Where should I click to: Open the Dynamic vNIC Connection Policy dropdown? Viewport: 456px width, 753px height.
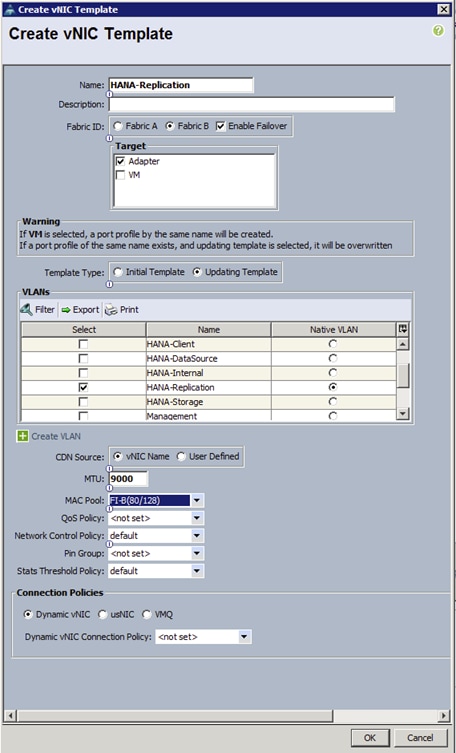(244, 637)
